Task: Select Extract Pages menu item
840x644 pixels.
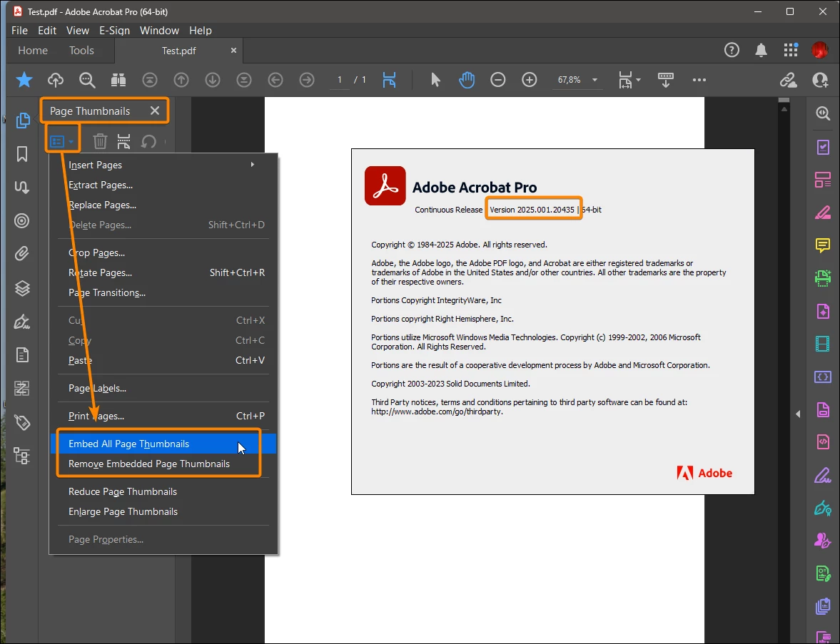Action: click(163, 185)
